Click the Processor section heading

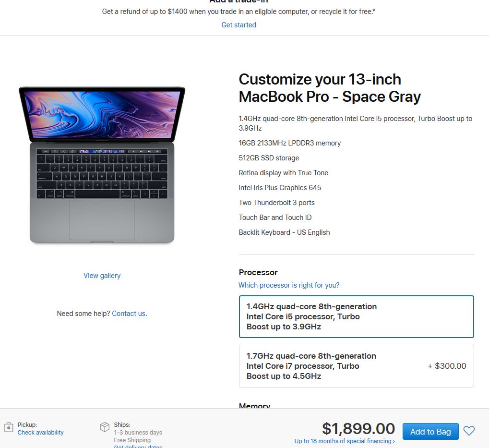[x=258, y=272]
